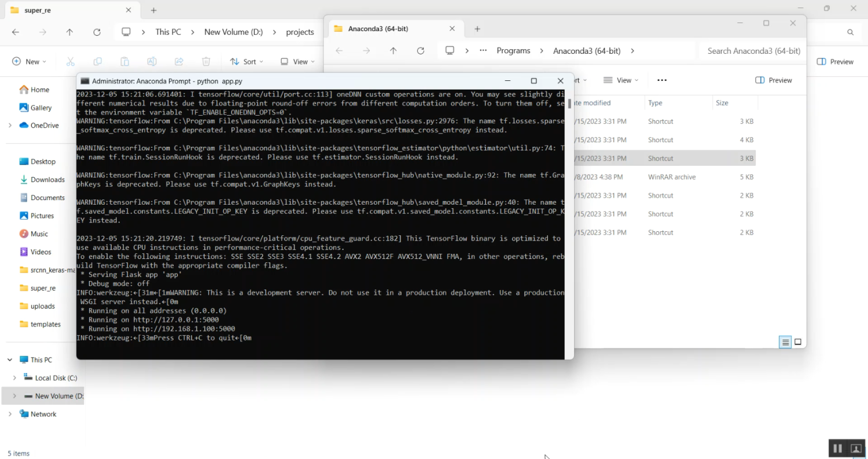868x459 pixels.
Task: Open the Music folder in sidebar
Action: click(34, 234)
